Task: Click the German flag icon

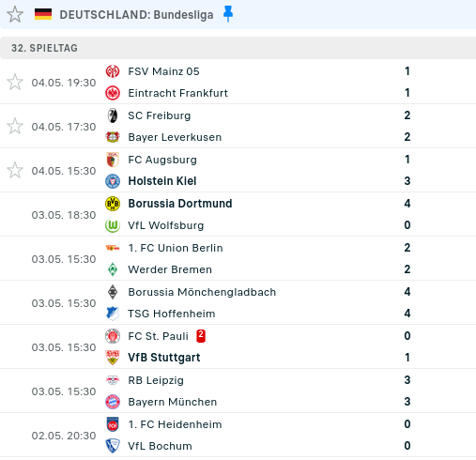Action: [x=43, y=14]
